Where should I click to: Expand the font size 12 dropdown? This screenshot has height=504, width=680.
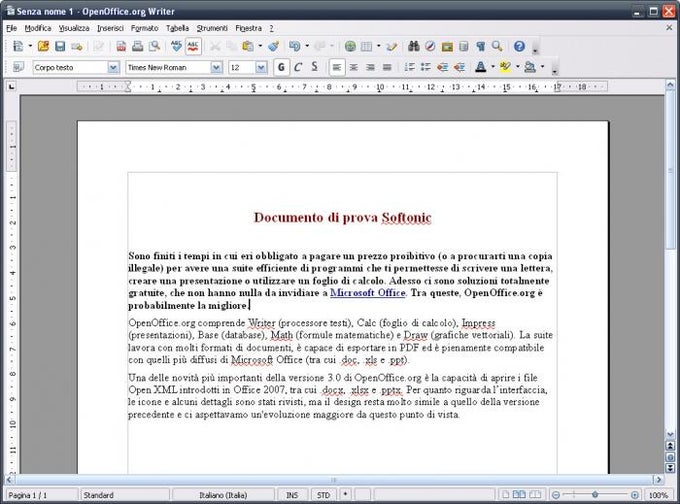[x=261, y=67]
